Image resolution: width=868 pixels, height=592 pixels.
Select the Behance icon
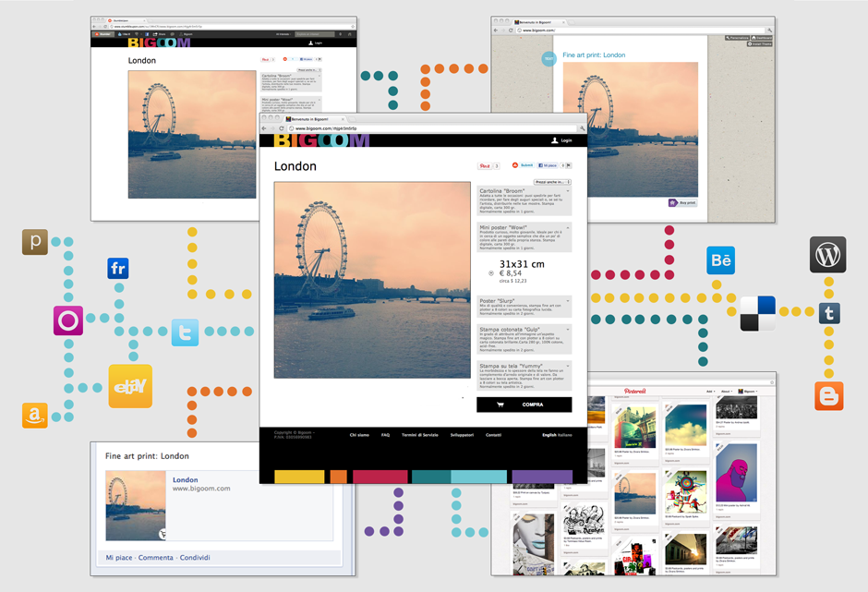click(x=721, y=260)
